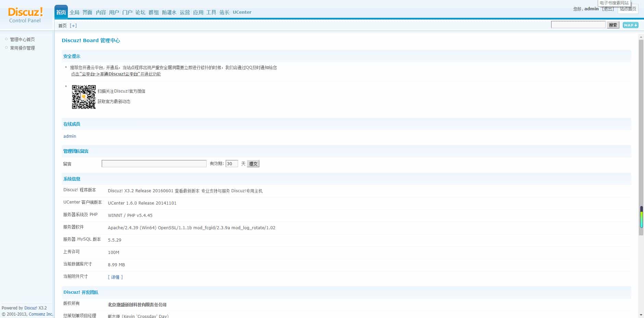Switch to the 门户 tab
Viewport: 644px width, 318px height.
click(127, 12)
